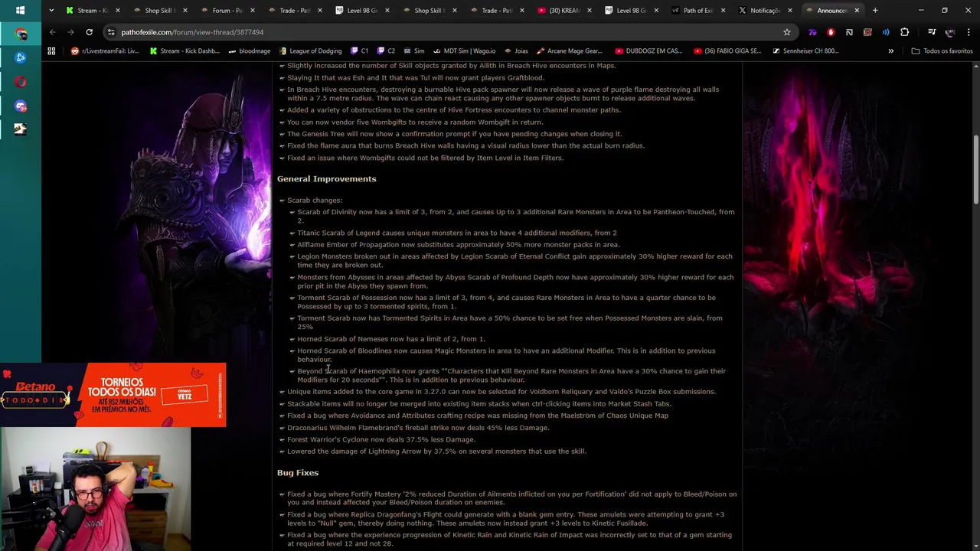Click the 'Scarab changes:' line
The height and width of the screenshot is (551, 980).
pyautogui.click(x=315, y=200)
